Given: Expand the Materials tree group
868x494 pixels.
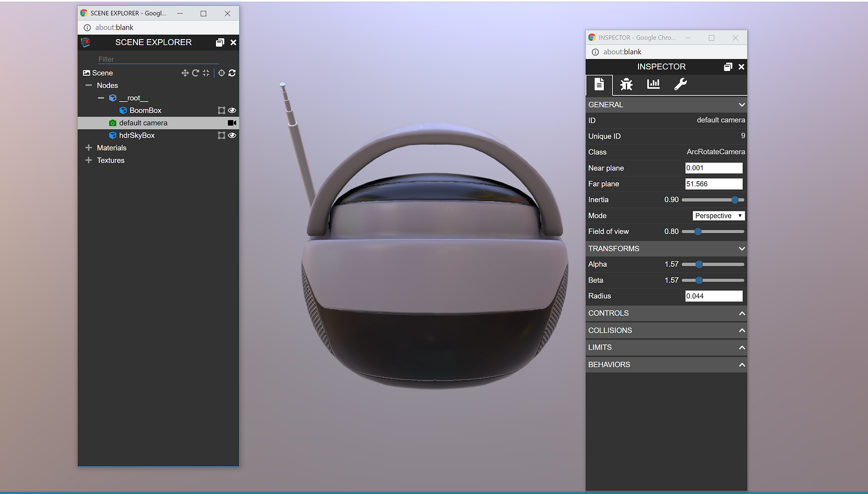Looking at the screenshot, I should (x=89, y=148).
